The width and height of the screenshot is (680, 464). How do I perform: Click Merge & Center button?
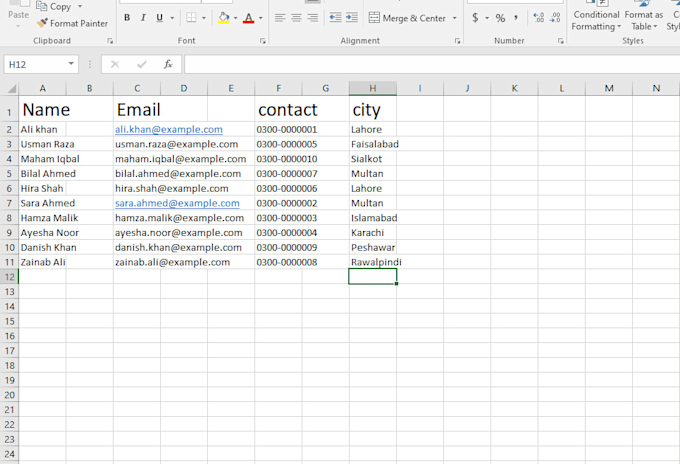point(407,18)
